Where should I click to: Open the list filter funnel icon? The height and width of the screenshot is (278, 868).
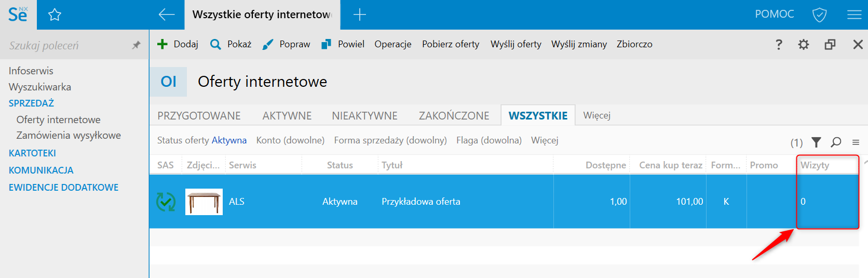[x=816, y=142]
